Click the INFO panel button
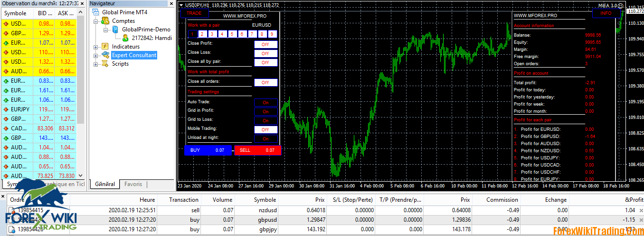 pos(606,13)
